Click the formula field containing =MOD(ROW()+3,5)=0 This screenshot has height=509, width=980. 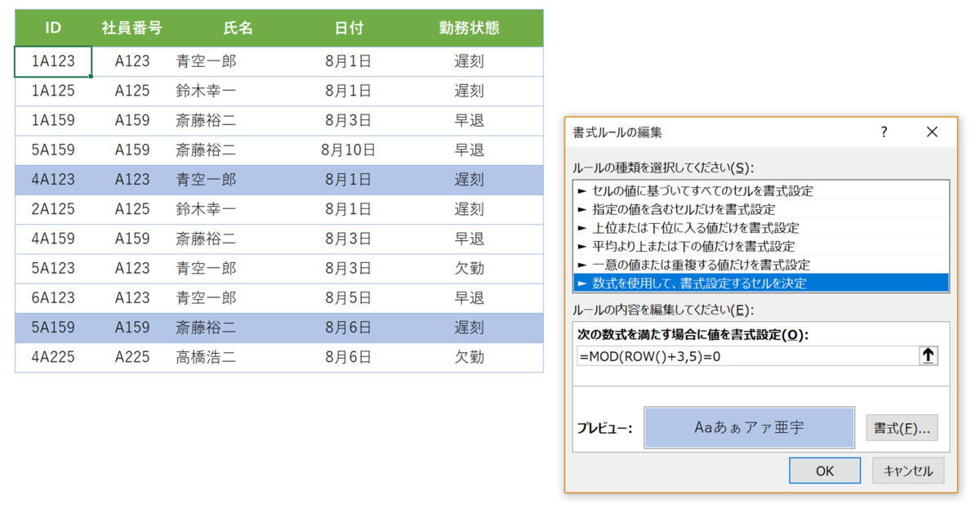coord(735,355)
